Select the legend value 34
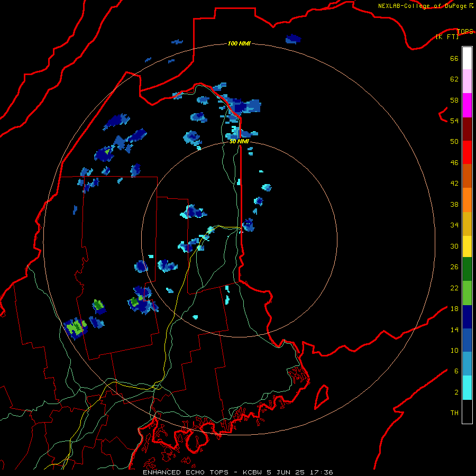 (x=454, y=225)
